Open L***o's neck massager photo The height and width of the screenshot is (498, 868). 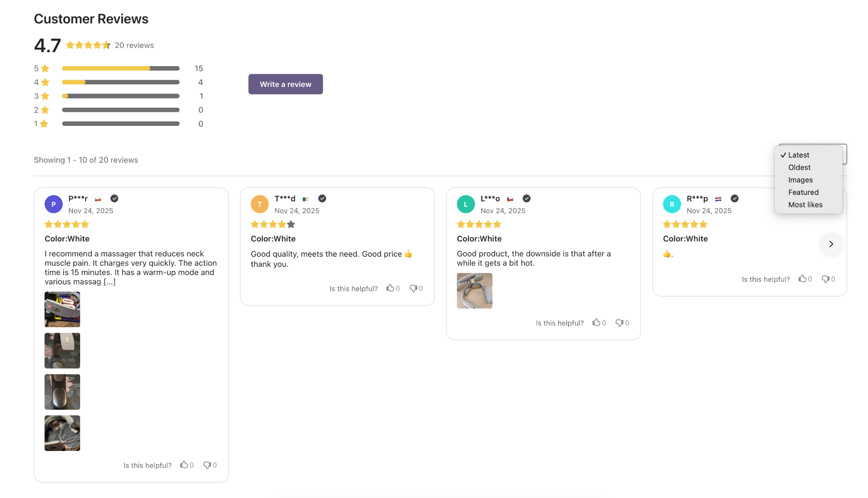pyautogui.click(x=474, y=291)
